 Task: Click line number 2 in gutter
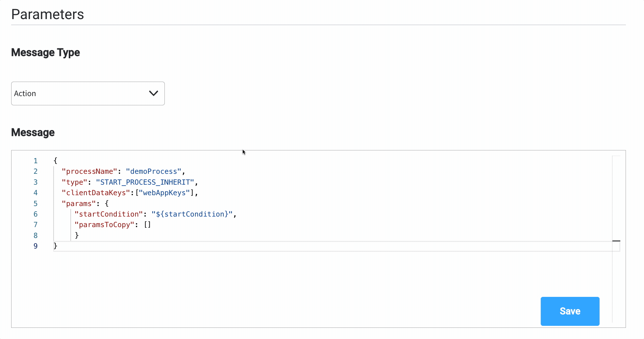[x=36, y=171]
